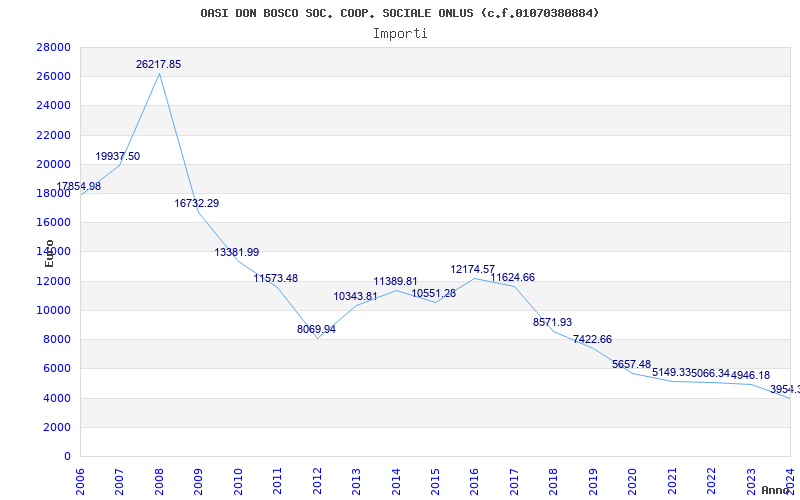Click the Importi chart subtitle
The height and width of the screenshot is (500, 800).
click(400, 34)
